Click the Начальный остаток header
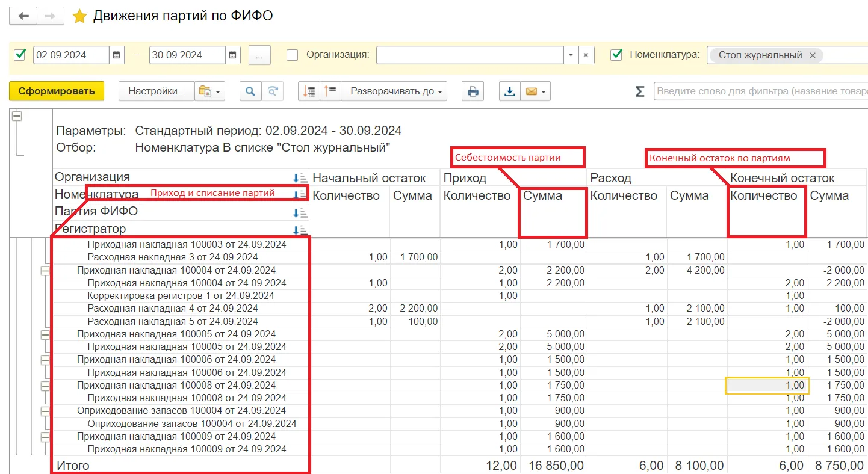This screenshot has width=868, height=474. [x=369, y=178]
